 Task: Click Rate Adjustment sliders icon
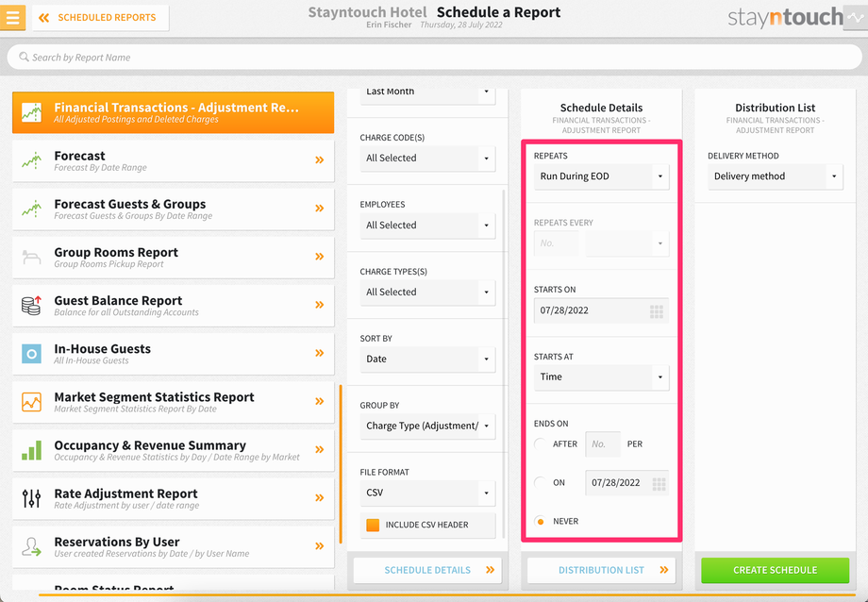pos(31,498)
